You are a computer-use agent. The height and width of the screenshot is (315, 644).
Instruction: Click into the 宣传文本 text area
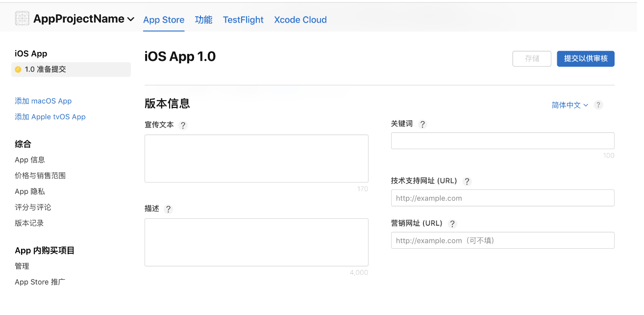(256, 158)
